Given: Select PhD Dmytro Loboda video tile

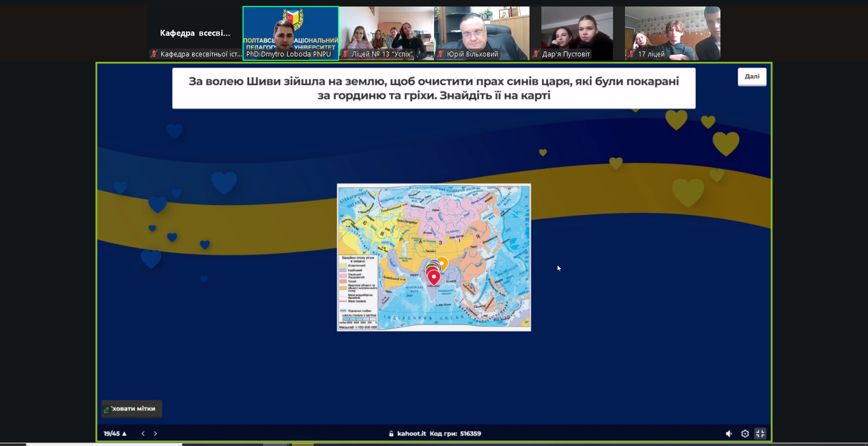Looking at the screenshot, I should click(291, 33).
